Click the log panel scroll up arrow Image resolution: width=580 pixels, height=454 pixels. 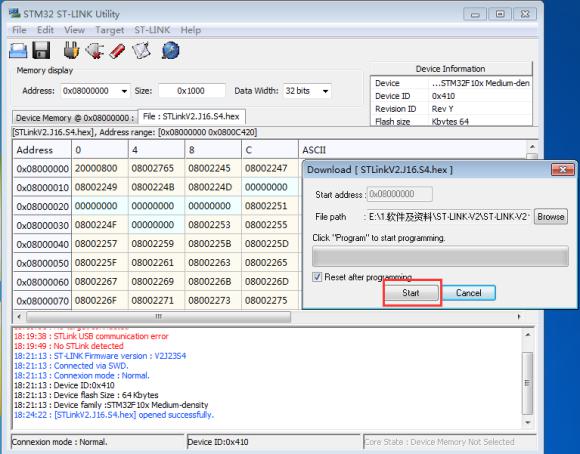[527, 334]
